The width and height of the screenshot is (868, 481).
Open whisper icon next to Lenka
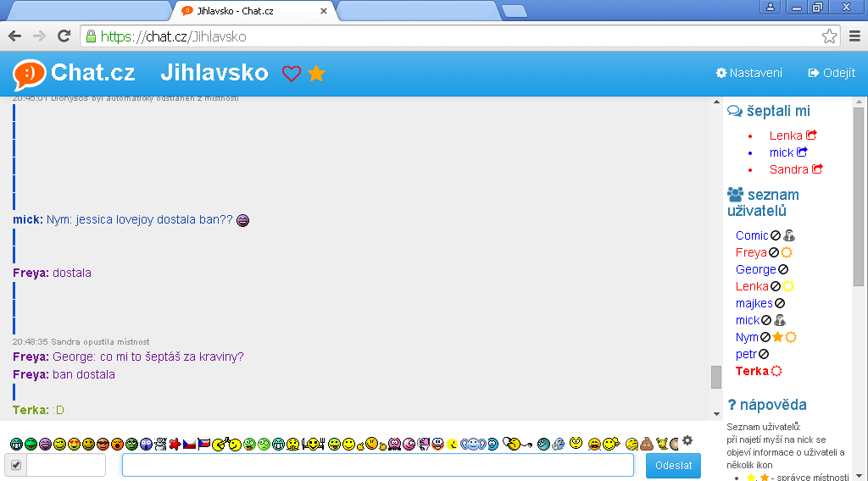point(811,135)
